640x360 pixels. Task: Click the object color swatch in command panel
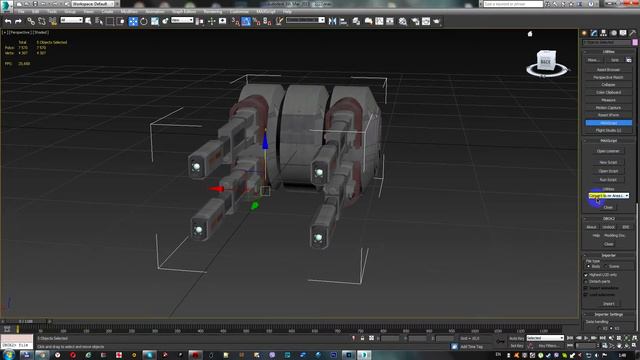click(635, 42)
